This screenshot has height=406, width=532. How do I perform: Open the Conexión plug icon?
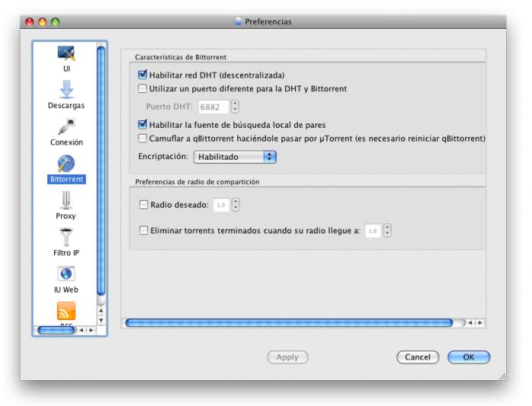click(x=67, y=127)
